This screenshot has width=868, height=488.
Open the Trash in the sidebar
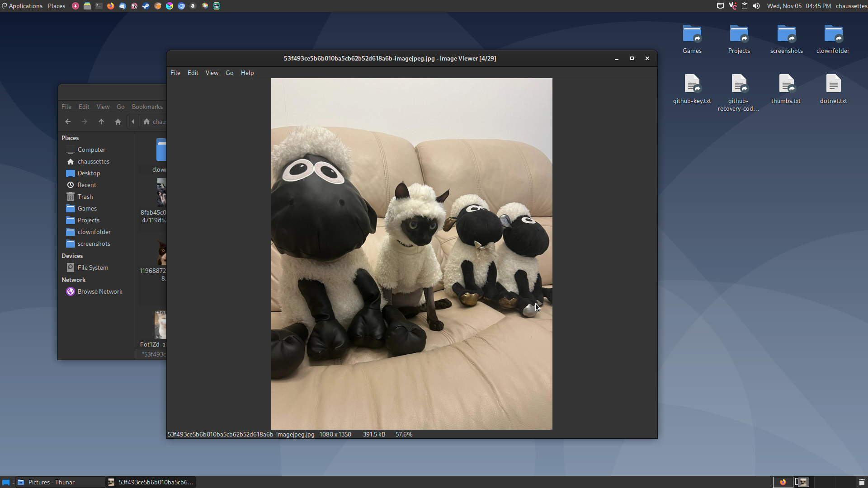coord(85,197)
